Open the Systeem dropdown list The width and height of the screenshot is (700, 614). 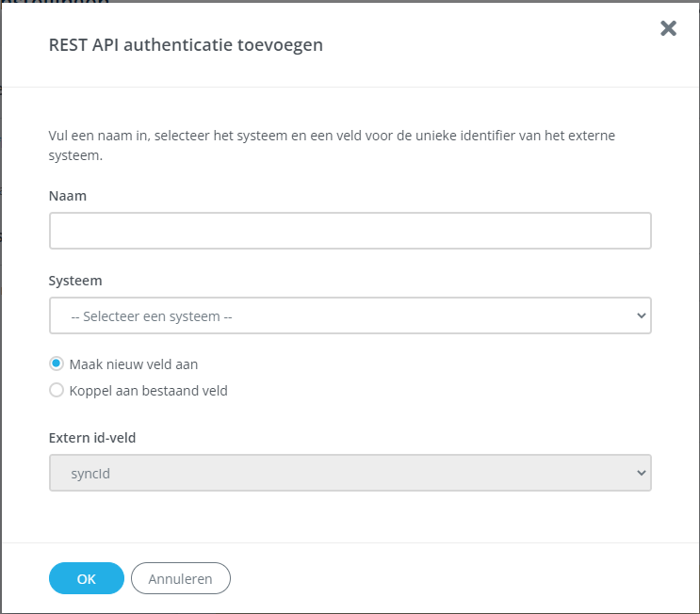pos(350,315)
